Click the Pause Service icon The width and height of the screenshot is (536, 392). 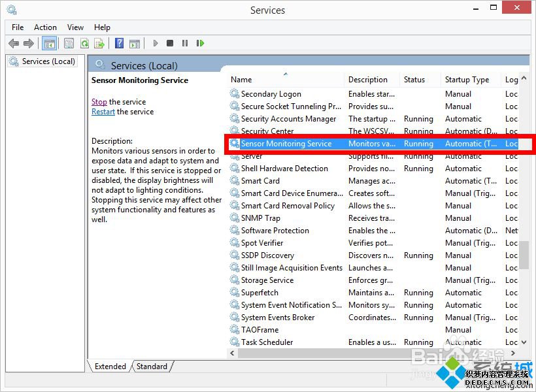click(185, 43)
